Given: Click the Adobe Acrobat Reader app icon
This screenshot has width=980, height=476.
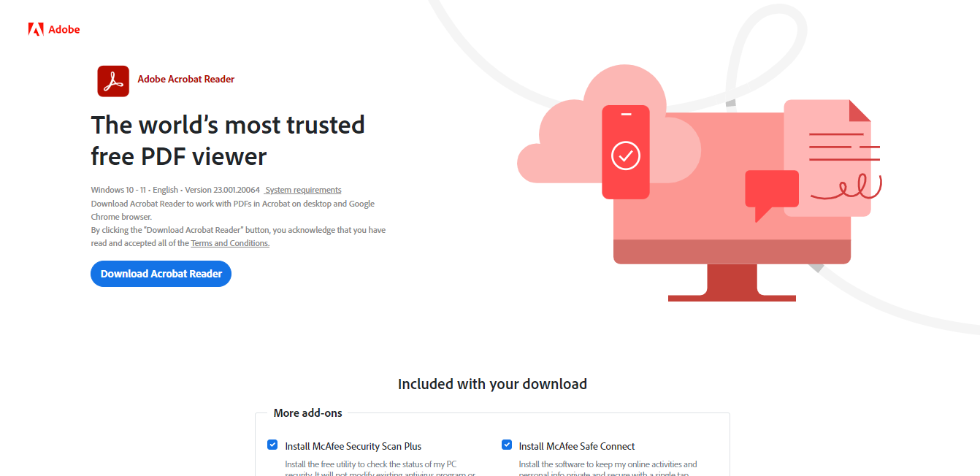Looking at the screenshot, I should pyautogui.click(x=113, y=81).
